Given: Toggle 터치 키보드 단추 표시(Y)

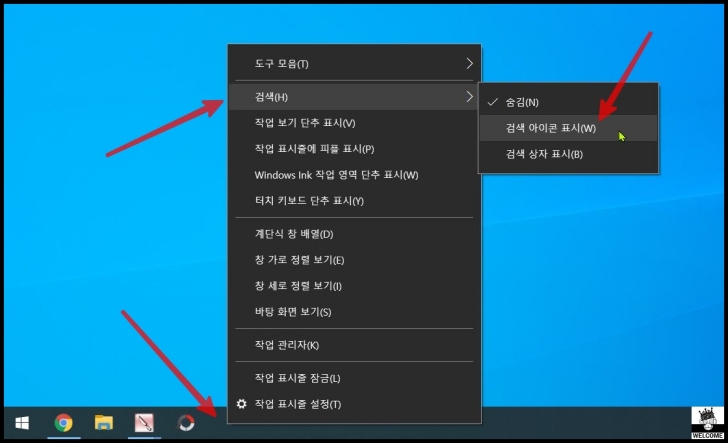Looking at the screenshot, I should (x=354, y=201).
